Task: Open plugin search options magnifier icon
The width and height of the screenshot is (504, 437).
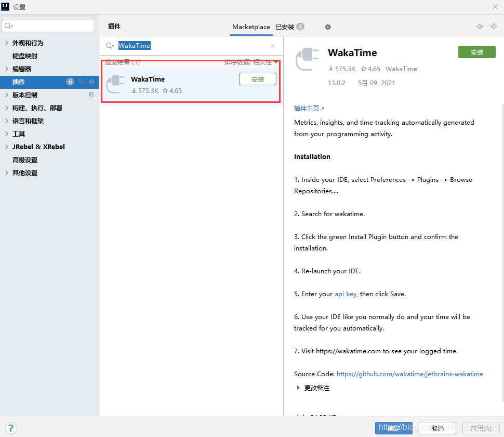Action: click(110, 46)
